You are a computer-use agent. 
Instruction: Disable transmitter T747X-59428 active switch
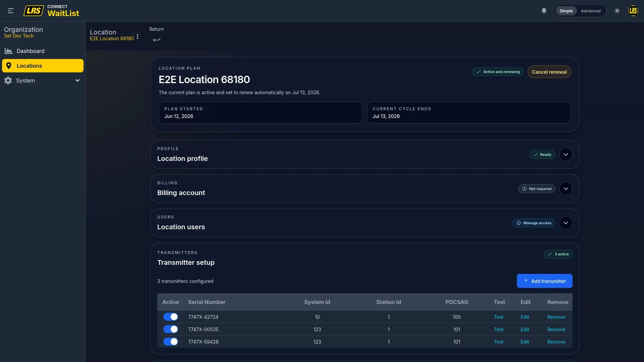[170, 342]
